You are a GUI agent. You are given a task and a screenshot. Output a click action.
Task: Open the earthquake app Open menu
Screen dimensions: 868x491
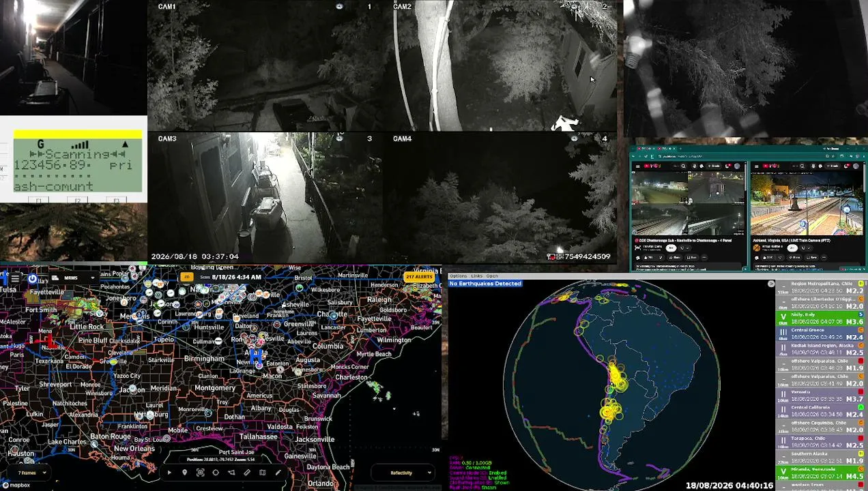[x=492, y=276]
